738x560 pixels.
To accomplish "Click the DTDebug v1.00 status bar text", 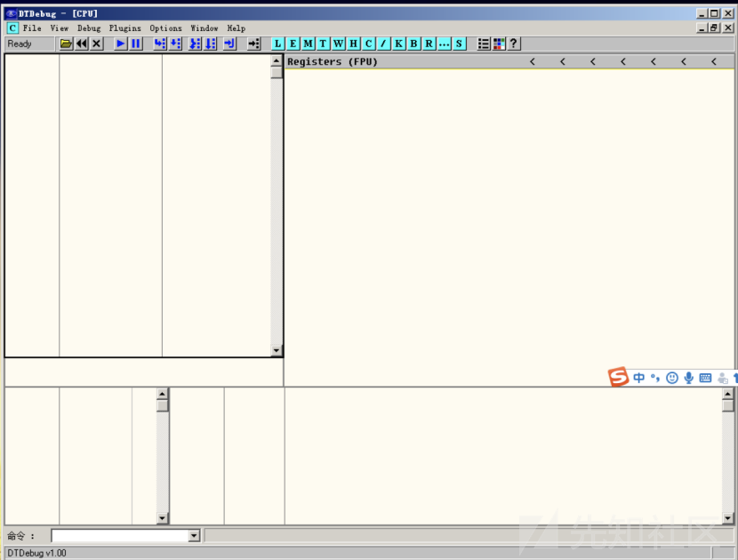I will pyautogui.click(x=36, y=553).
